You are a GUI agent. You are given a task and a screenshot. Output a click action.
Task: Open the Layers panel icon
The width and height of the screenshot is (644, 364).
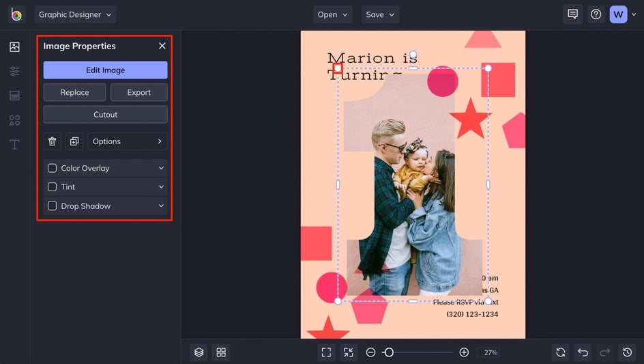199,352
